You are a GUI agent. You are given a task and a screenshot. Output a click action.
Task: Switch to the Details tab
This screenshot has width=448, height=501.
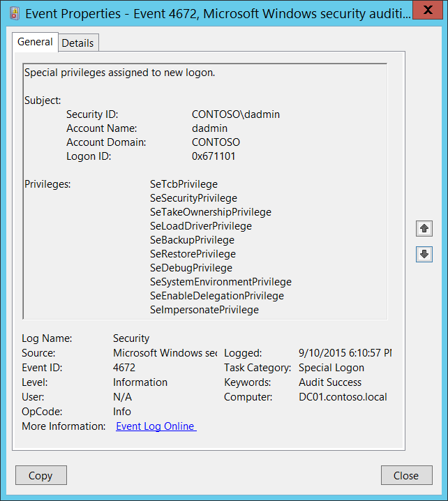(78, 43)
